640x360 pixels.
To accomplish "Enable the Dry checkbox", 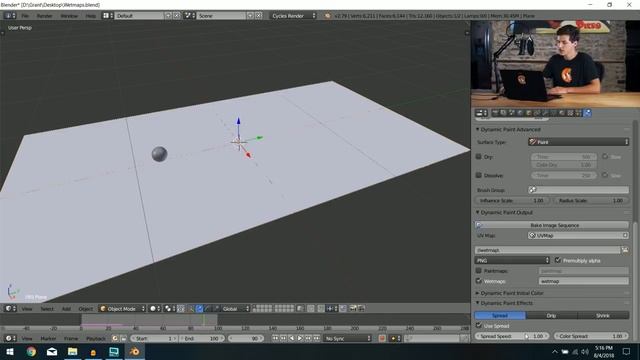I will [x=479, y=156].
